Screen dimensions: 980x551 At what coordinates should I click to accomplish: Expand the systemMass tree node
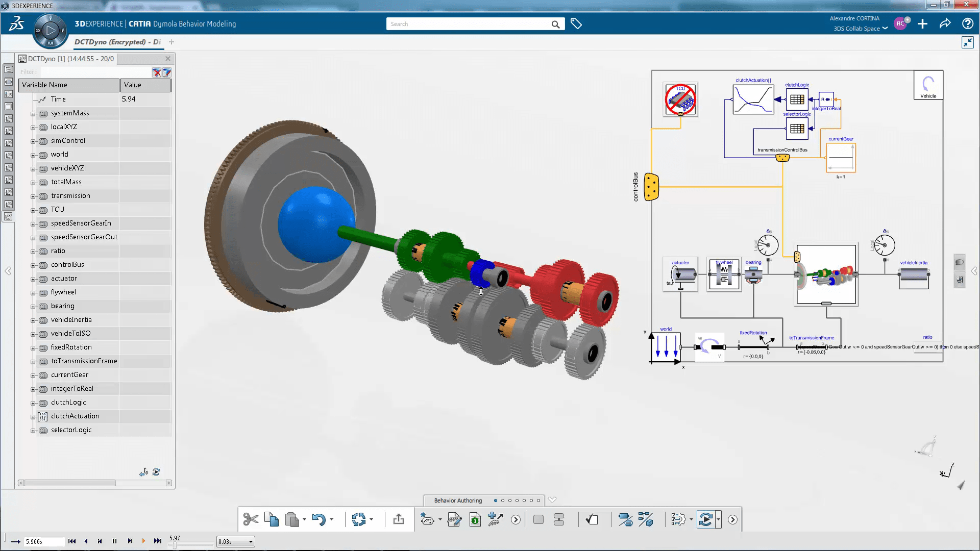(x=33, y=114)
